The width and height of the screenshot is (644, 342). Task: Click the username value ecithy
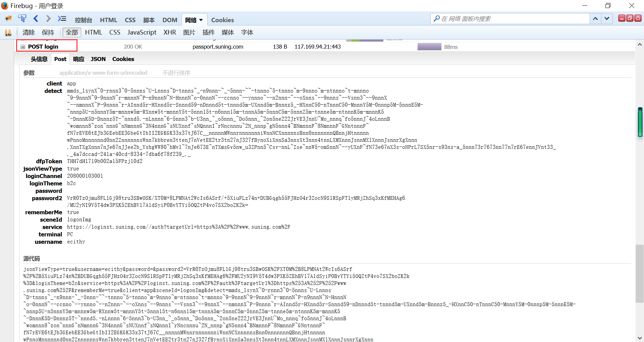76,242
